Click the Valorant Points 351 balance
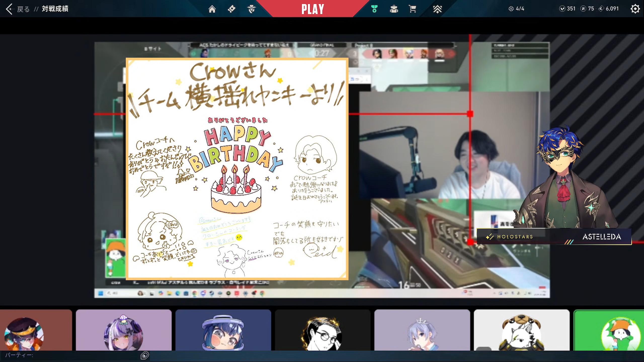644x362 pixels. [x=568, y=9]
